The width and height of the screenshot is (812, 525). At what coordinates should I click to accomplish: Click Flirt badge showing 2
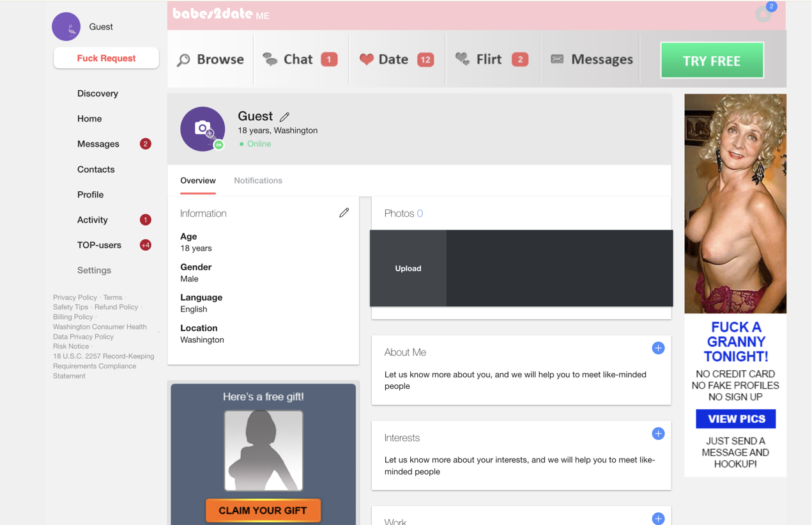(x=520, y=59)
